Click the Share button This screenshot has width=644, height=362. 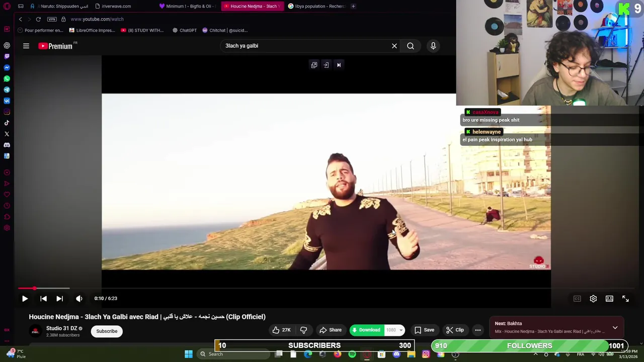point(331,330)
